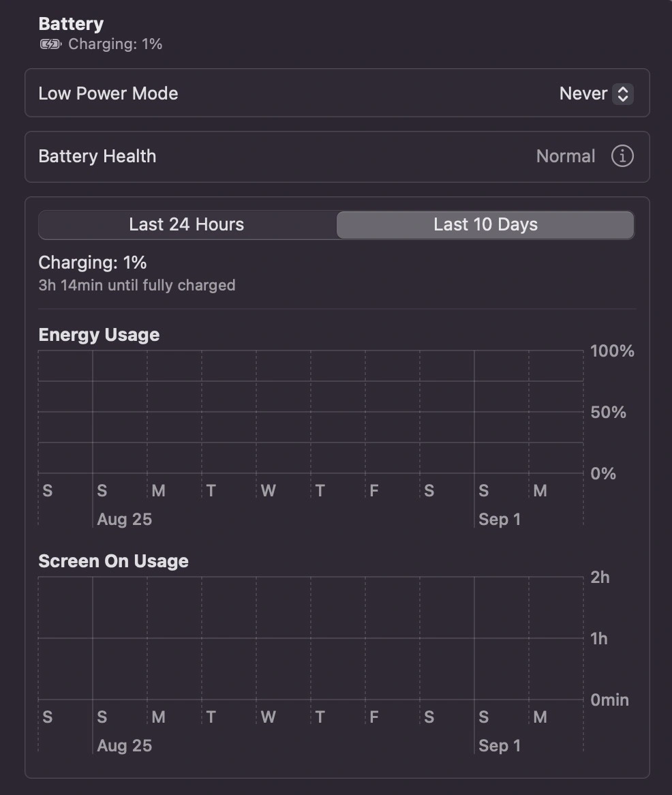
Task: Open the Battery Health info icon
Action: [x=622, y=156]
